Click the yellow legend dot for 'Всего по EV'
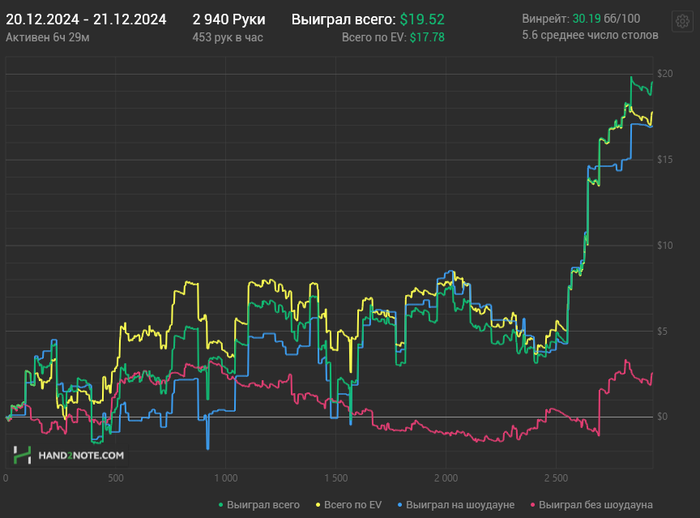Screen dimensions: 700x518 (x=318, y=505)
